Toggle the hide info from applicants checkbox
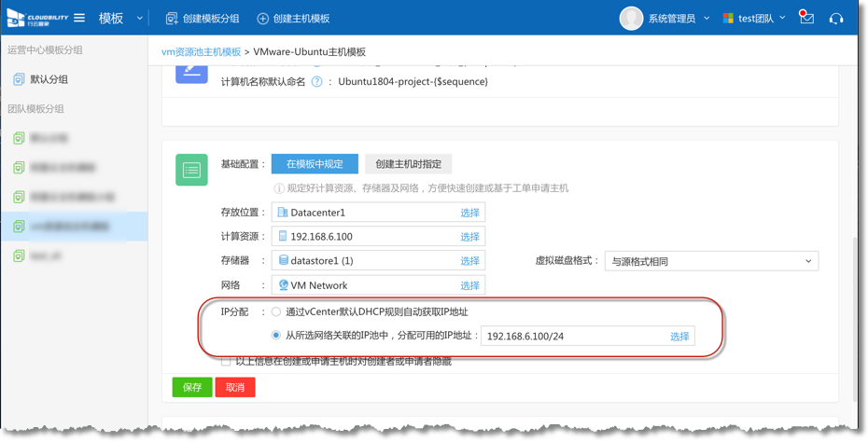868x442 pixels. (226, 362)
